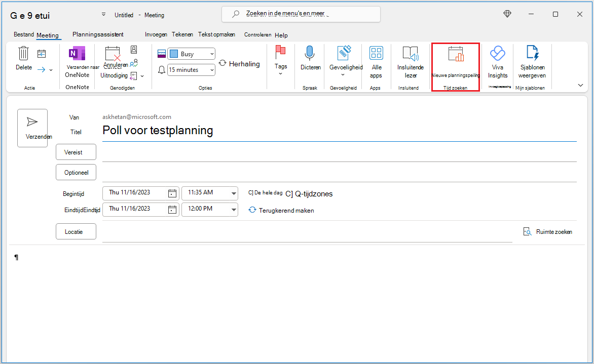Switch to the Planningsassistent tab
The width and height of the screenshot is (594, 364).
98,34
